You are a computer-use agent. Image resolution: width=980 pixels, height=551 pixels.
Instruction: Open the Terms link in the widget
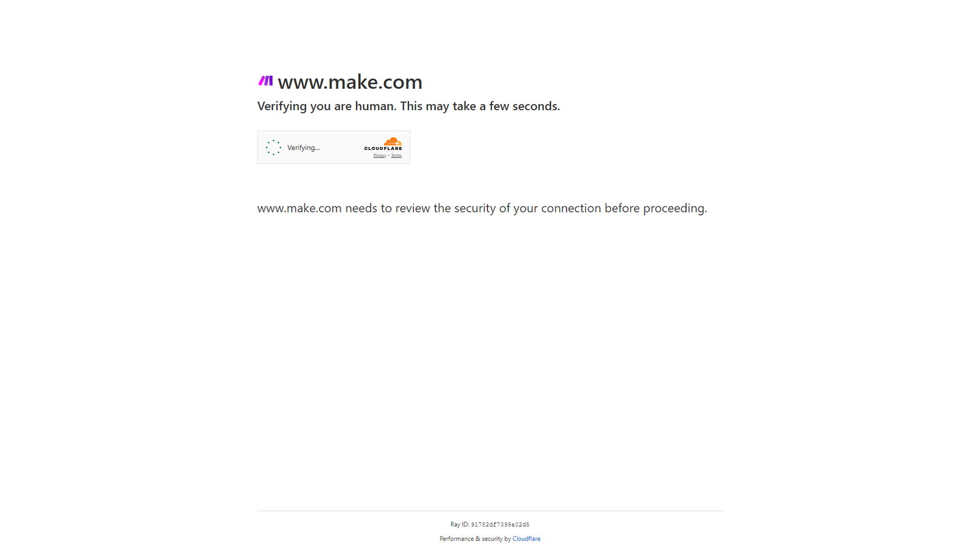[x=396, y=156]
